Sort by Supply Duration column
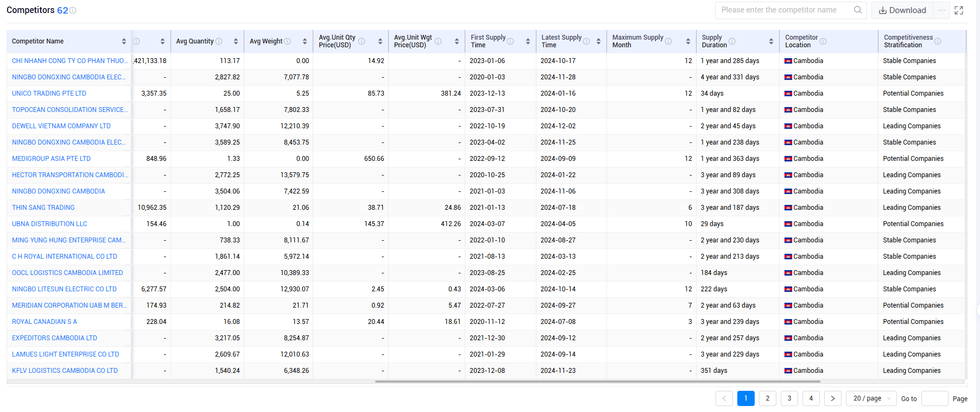980x412 pixels. (x=771, y=41)
